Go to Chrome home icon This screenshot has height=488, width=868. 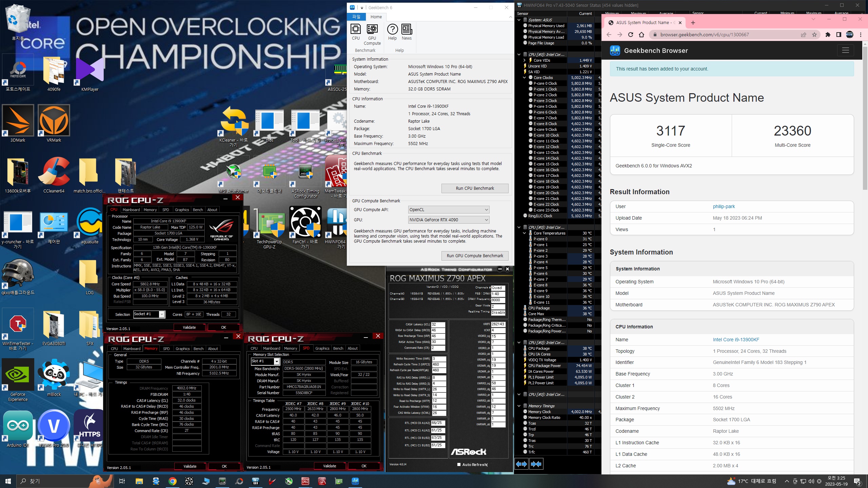point(641,35)
